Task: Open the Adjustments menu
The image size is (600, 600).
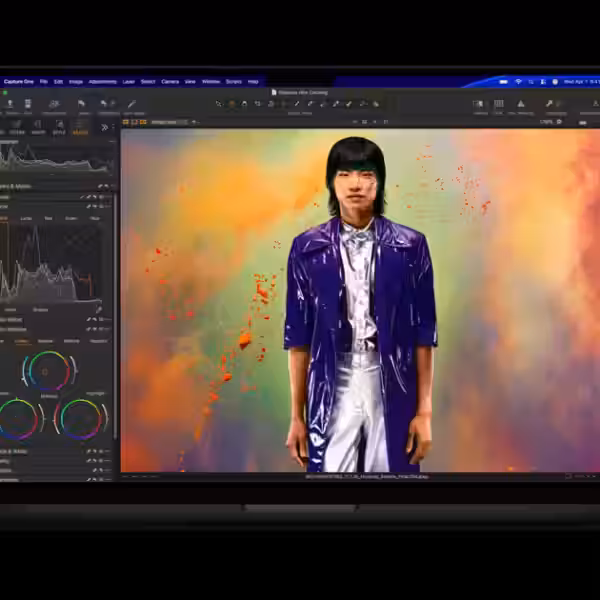Action: pos(102,81)
